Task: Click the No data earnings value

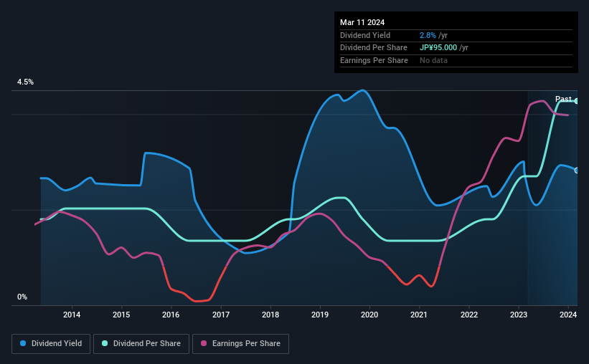Action: (433, 60)
